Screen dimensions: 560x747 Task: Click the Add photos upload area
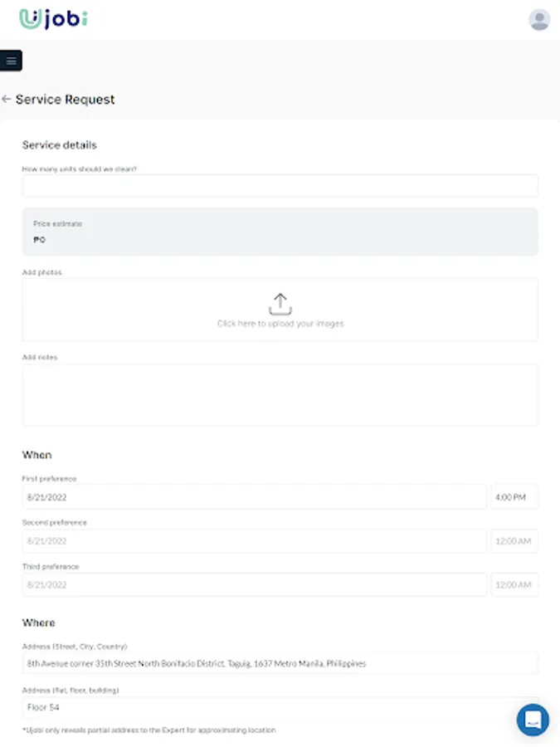(415, 309)
